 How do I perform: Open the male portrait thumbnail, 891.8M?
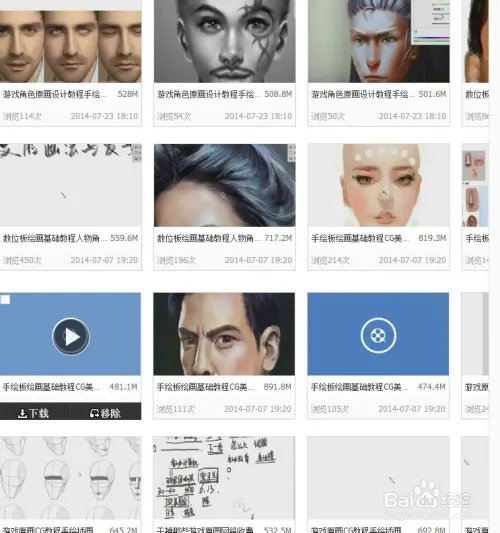click(x=224, y=334)
